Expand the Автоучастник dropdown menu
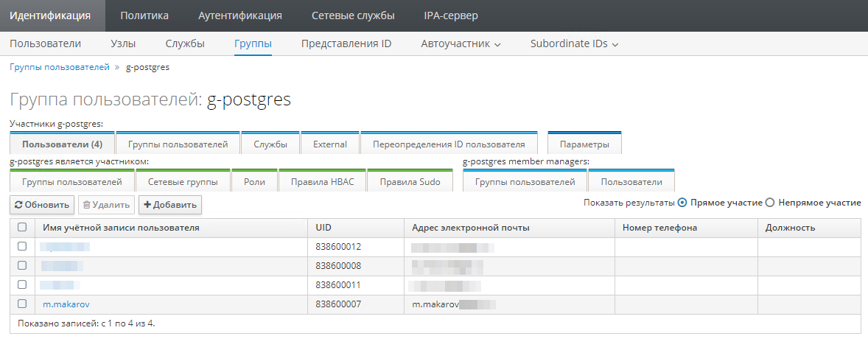 pyautogui.click(x=461, y=43)
